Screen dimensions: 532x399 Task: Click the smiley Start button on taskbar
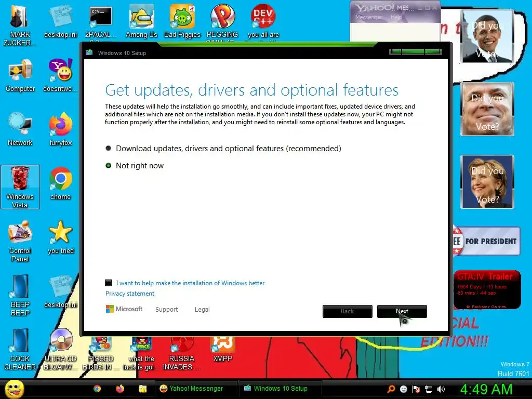(x=14, y=389)
